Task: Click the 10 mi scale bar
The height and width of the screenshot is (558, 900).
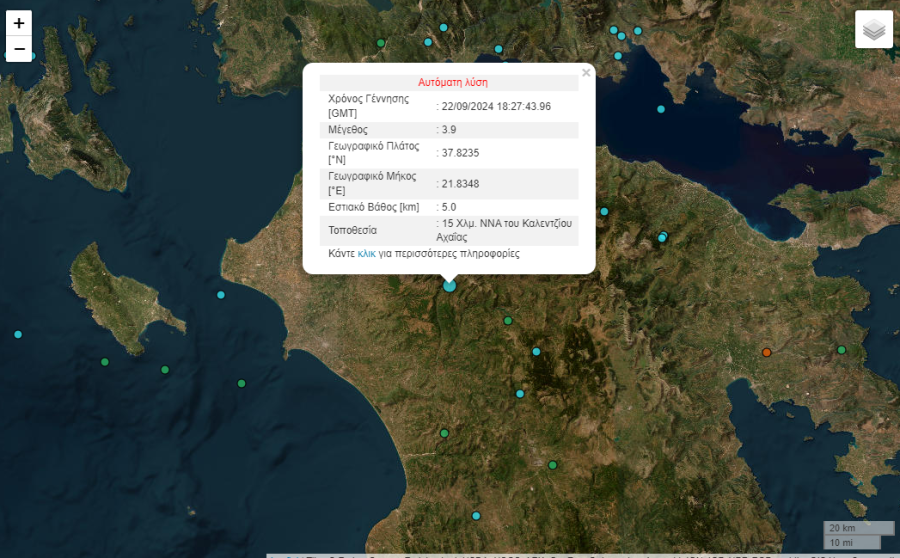Action: pyautogui.click(x=840, y=542)
